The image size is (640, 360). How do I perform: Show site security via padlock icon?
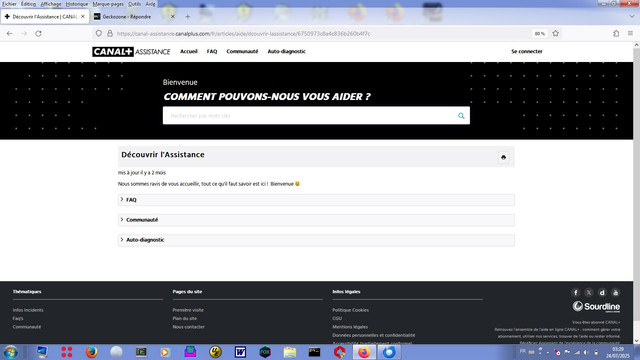coord(110,33)
